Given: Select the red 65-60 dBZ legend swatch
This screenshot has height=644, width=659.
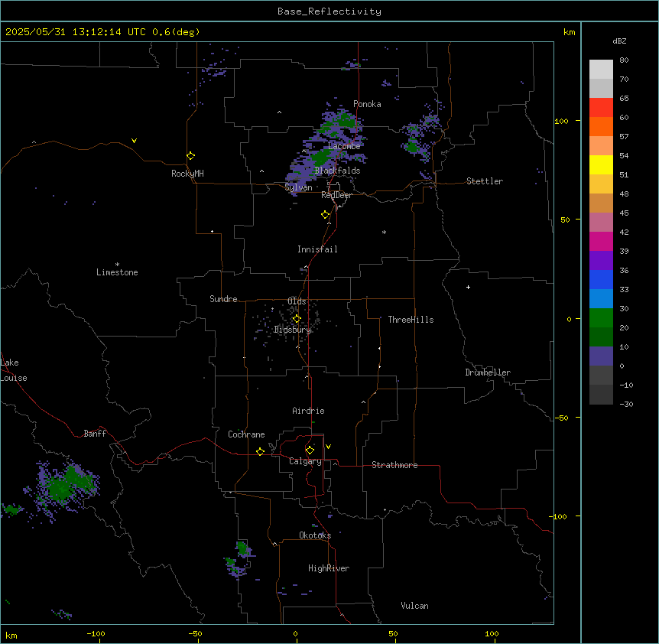Looking at the screenshot, I should tap(601, 108).
